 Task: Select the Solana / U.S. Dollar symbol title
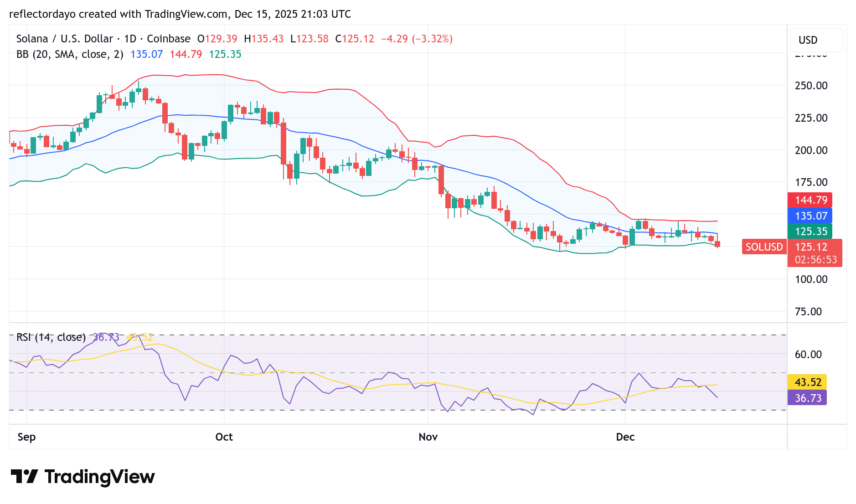pyautogui.click(x=64, y=39)
